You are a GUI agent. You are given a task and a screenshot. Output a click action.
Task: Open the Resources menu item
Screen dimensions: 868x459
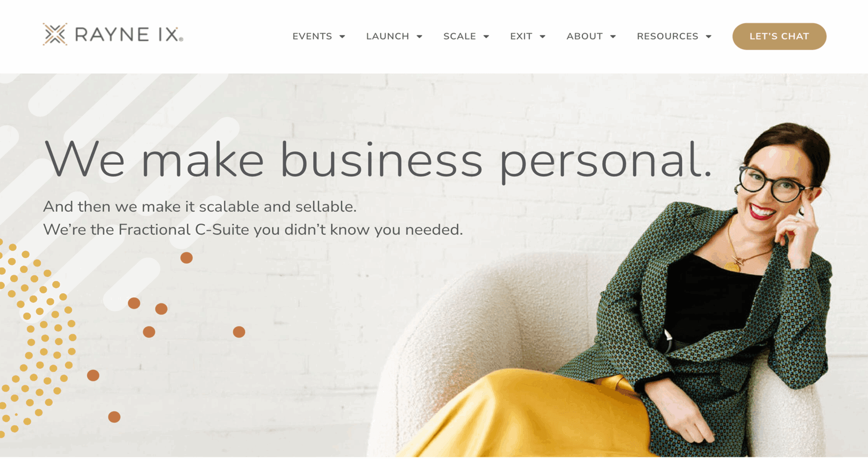coord(667,36)
